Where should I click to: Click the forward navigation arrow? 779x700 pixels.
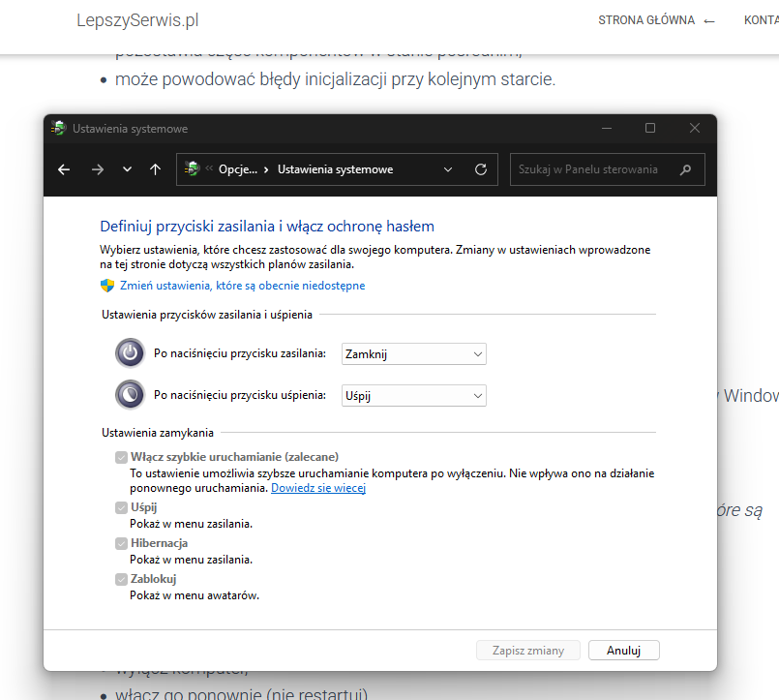(x=97, y=168)
